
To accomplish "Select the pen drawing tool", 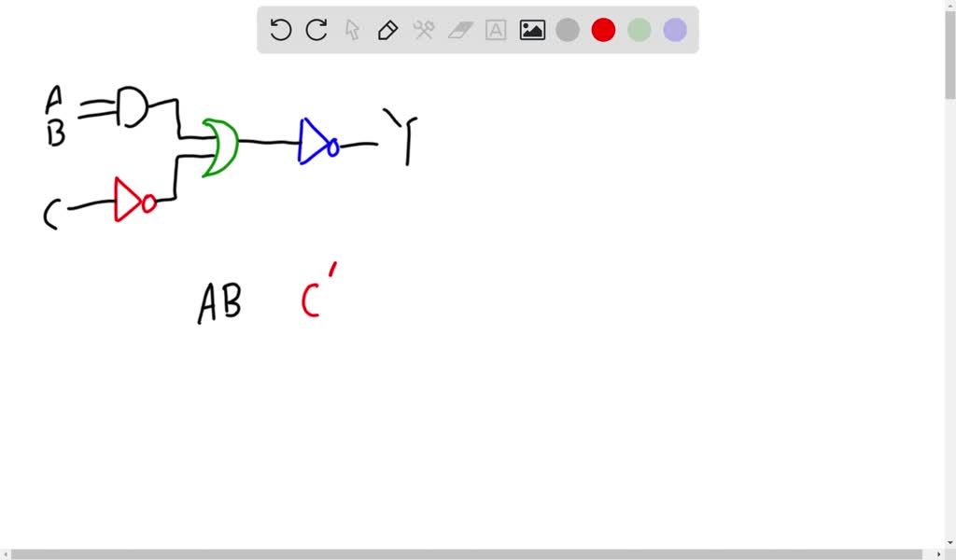I will 387,30.
